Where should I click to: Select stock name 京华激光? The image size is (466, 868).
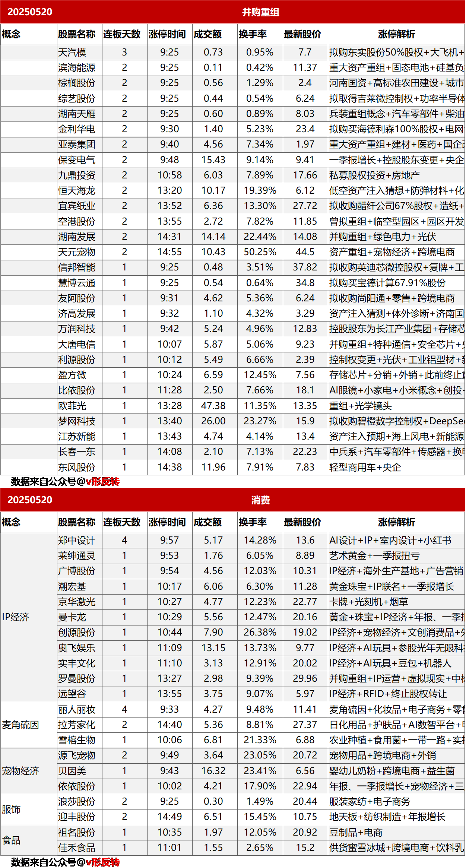point(77,602)
